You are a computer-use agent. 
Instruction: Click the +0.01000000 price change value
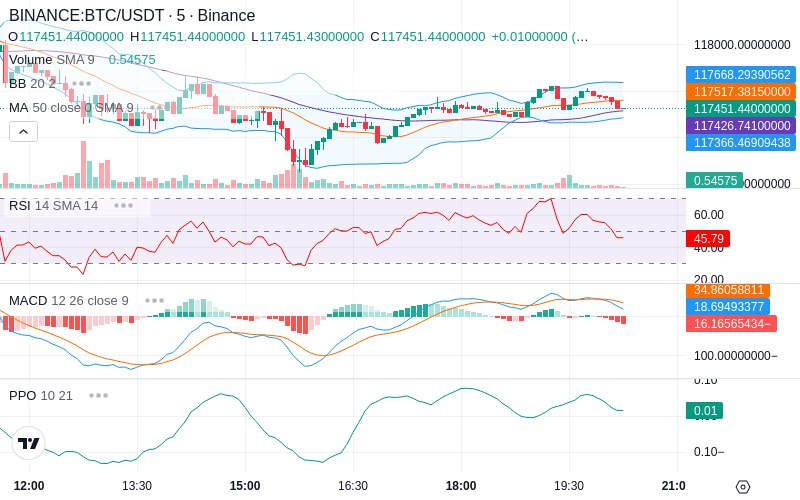click(529, 37)
